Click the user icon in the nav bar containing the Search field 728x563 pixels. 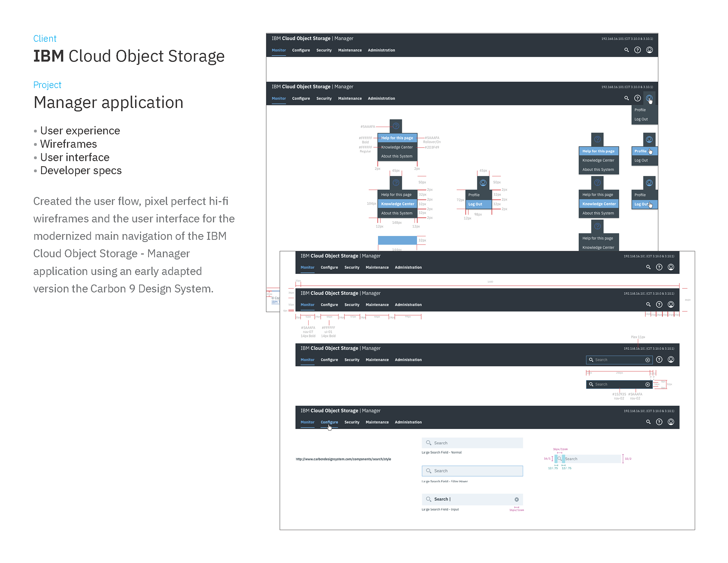671,359
